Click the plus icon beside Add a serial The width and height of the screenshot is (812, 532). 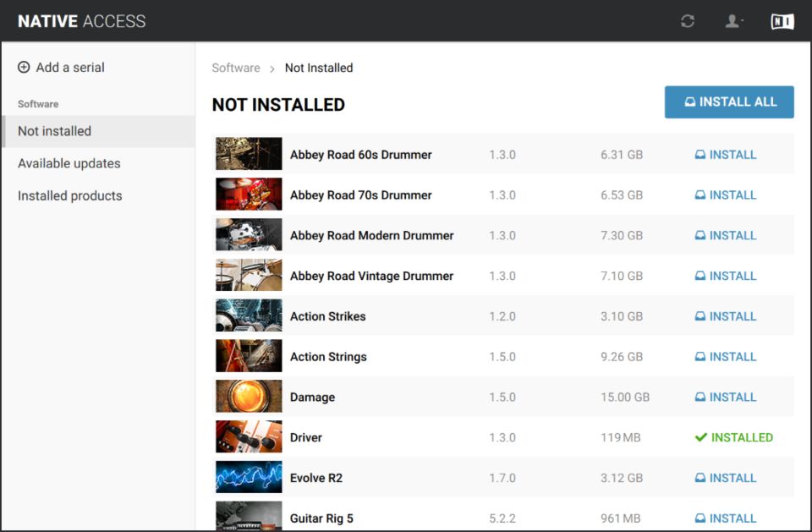[24, 68]
